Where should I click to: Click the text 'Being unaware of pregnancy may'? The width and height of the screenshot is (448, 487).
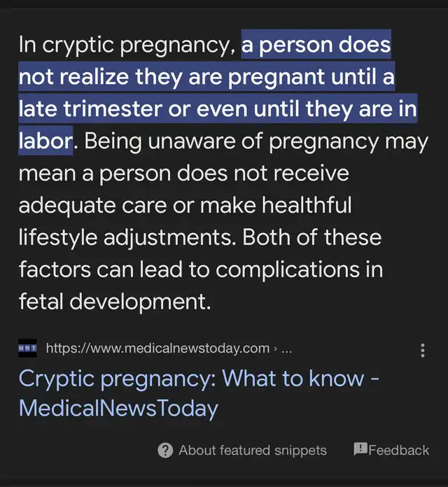click(x=256, y=141)
